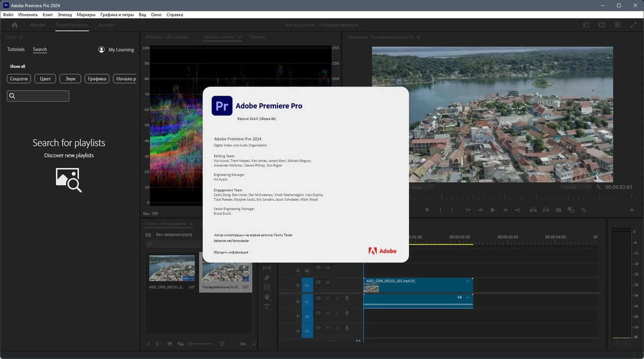Mute audio track A3
Screen dimensions: 644x359
pyautogui.click(x=327, y=328)
